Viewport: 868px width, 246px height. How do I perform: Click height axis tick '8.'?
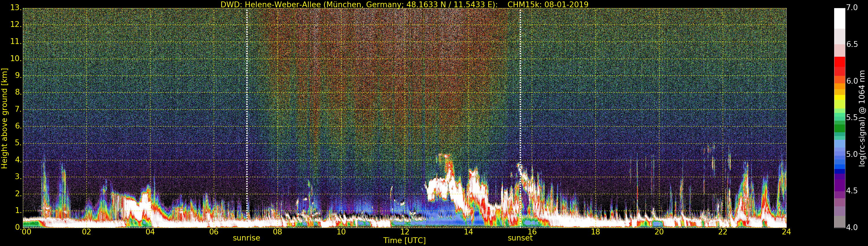[18, 92]
